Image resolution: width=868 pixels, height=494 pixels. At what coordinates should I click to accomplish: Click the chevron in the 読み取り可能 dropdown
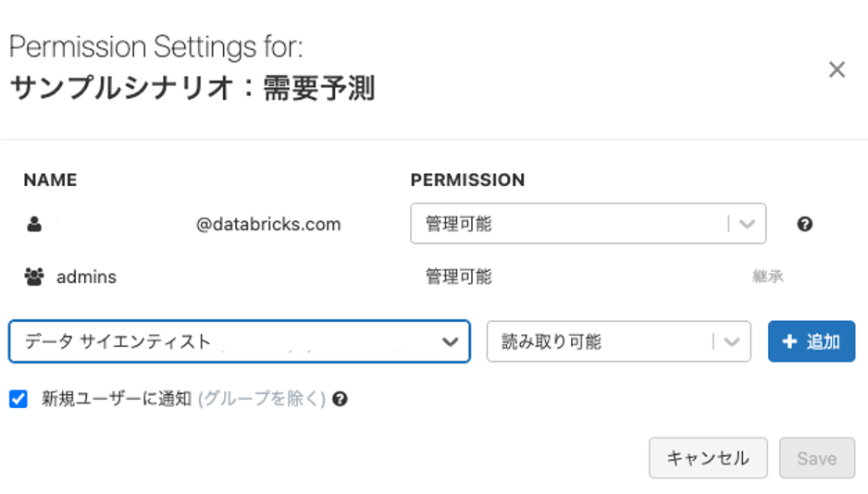click(x=732, y=341)
